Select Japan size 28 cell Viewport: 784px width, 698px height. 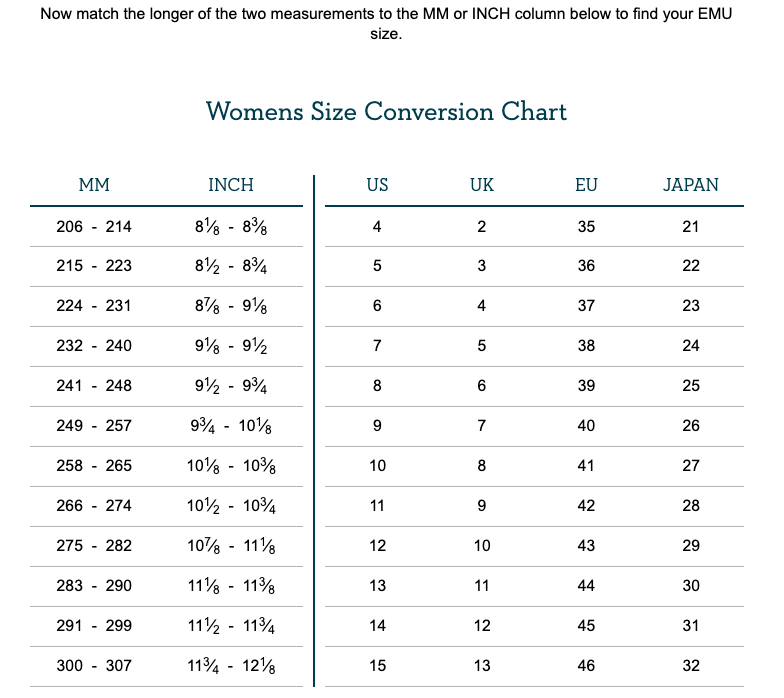[691, 506]
